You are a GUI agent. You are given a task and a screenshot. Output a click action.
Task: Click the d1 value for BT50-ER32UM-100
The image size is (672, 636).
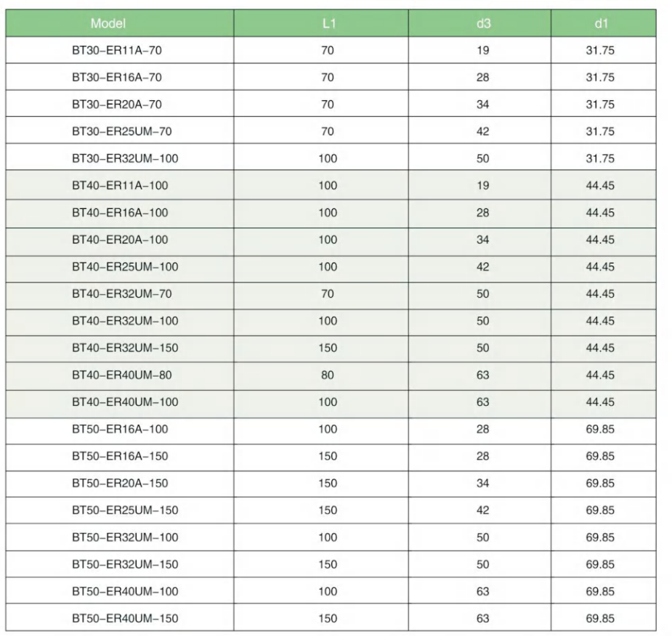[600, 537]
